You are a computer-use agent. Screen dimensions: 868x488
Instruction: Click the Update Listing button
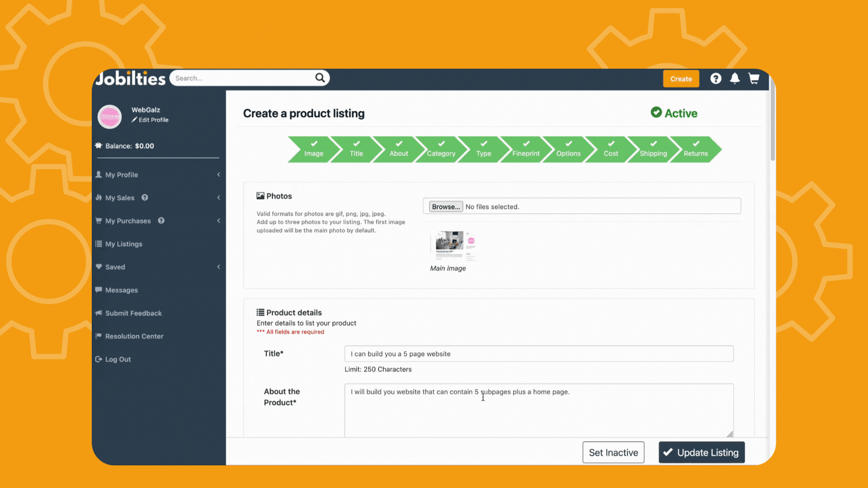coord(701,452)
